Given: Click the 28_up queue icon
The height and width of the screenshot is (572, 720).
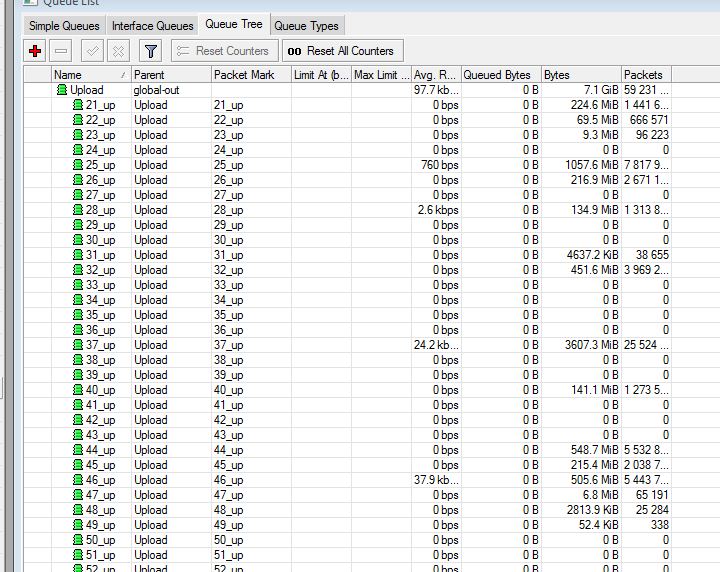Looking at the screenshot, I should [78, 210].
